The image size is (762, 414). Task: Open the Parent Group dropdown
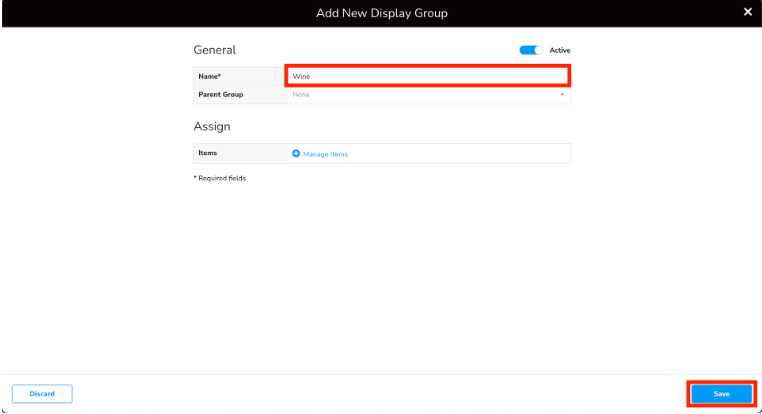tap(427, 95)
